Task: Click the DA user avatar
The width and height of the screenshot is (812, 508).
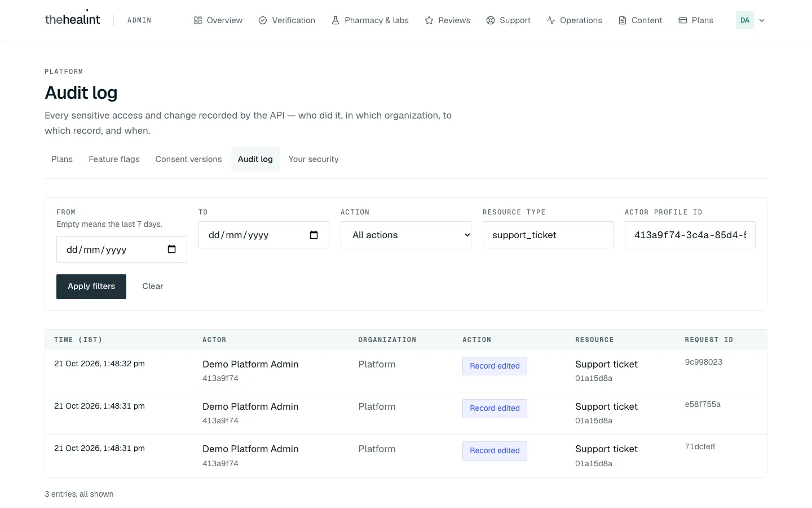Action: click(745, 20)
